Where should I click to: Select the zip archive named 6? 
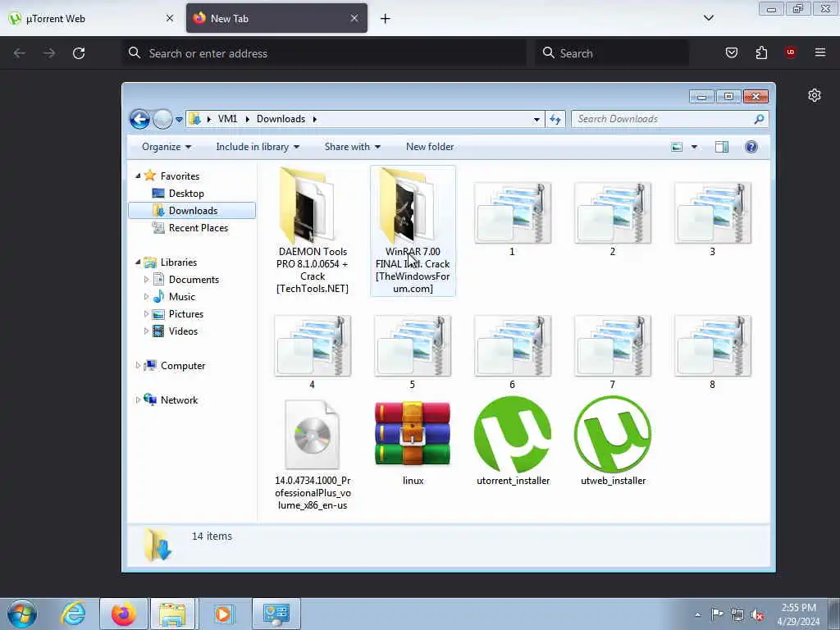pyautogui.click(x=512, y=353)
